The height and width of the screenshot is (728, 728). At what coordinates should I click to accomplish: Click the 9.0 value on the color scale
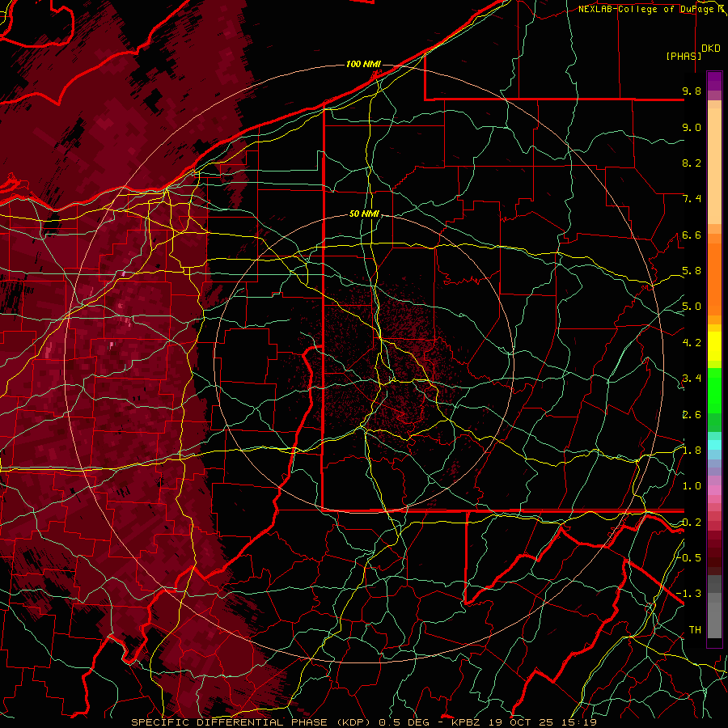692,127
